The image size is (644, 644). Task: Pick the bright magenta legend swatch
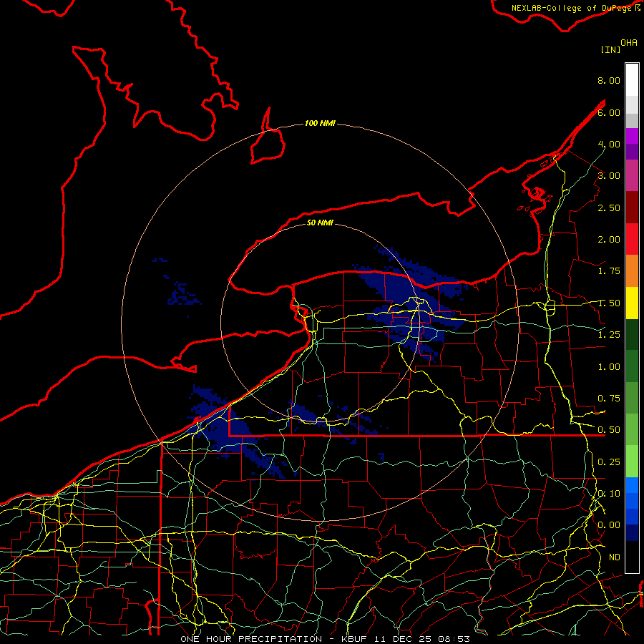click(x=632, y=136)
